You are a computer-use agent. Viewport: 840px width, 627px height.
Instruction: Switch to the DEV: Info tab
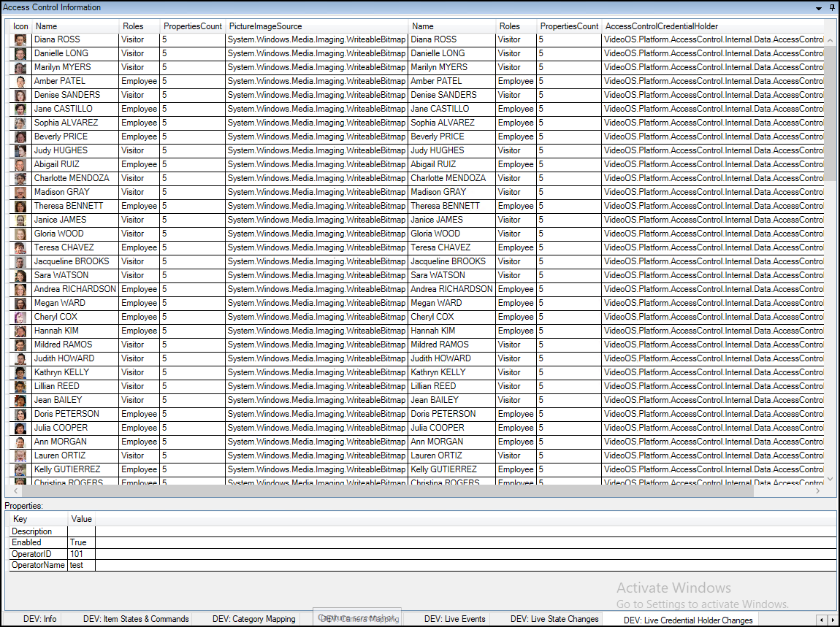(40, 619)
